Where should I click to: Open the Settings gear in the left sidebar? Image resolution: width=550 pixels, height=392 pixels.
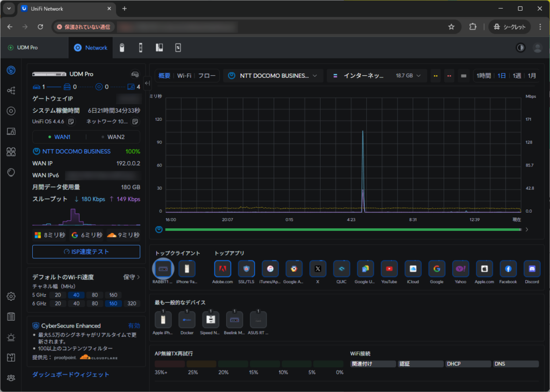(11, 296)
